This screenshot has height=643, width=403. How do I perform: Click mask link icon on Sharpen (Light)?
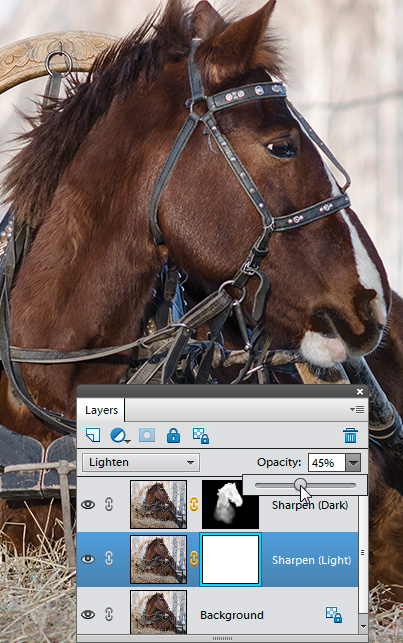[194, 559]
